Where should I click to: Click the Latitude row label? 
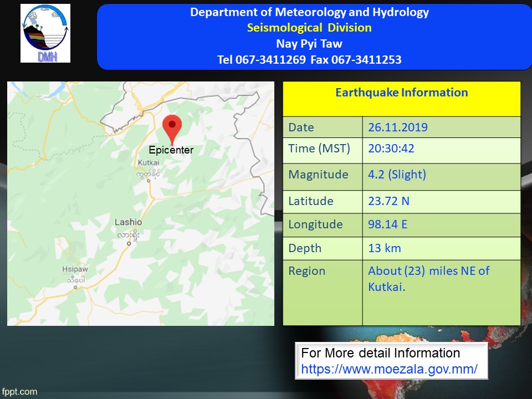tap(311, 201)
